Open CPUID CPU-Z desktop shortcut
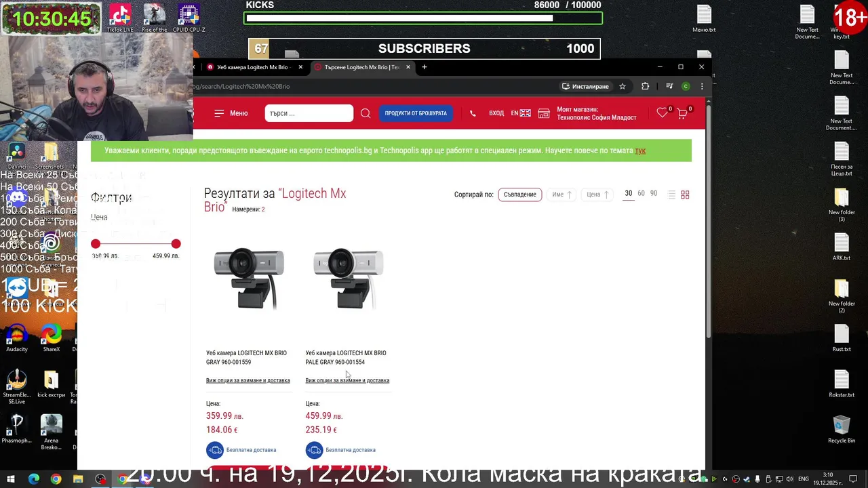Viewport: 868px width, 488px height. point(189,18)
